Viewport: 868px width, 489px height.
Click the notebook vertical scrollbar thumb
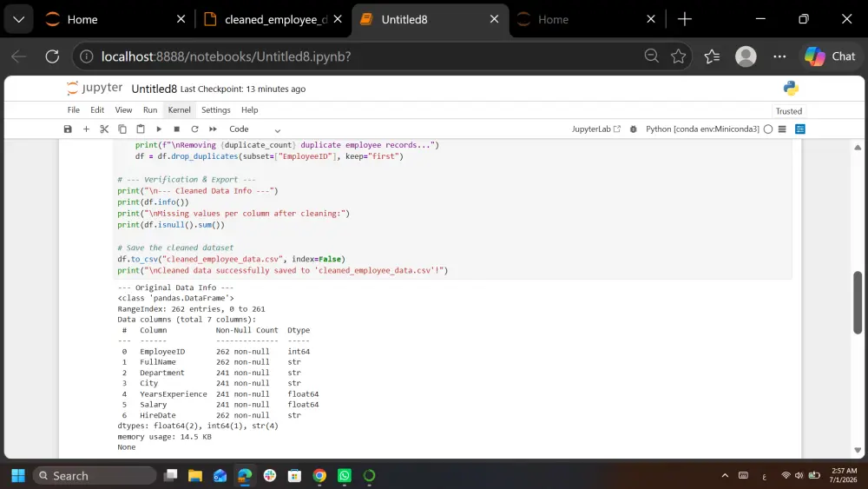[x=858, y=302]
